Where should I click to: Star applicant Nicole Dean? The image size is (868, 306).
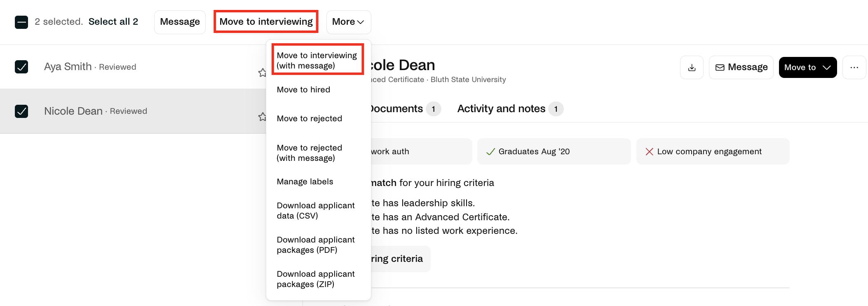[262, 117]
